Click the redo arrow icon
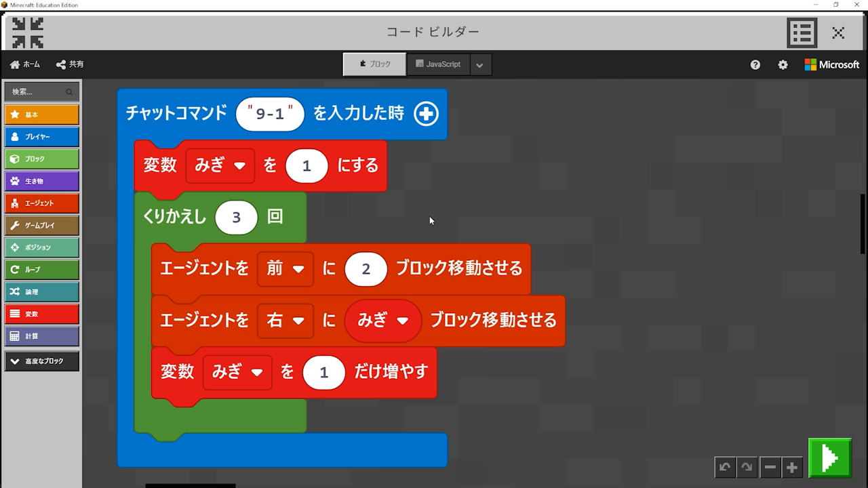Screen dimensions: 868x488 tap(747, 467)
